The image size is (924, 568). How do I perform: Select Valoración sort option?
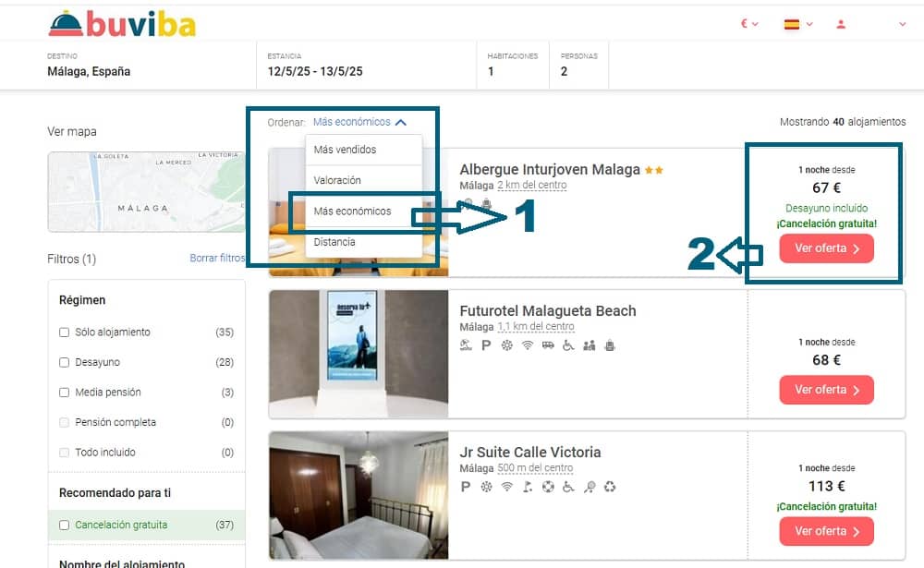(363, 180)
